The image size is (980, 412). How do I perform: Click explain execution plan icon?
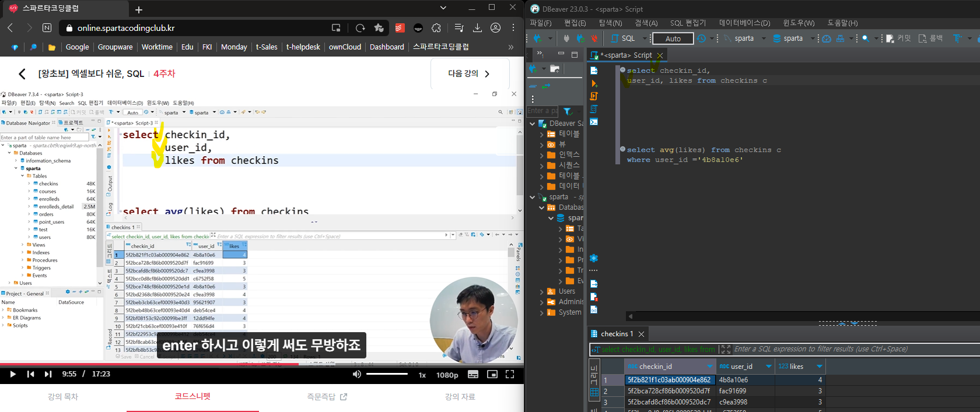pos(594,109)
